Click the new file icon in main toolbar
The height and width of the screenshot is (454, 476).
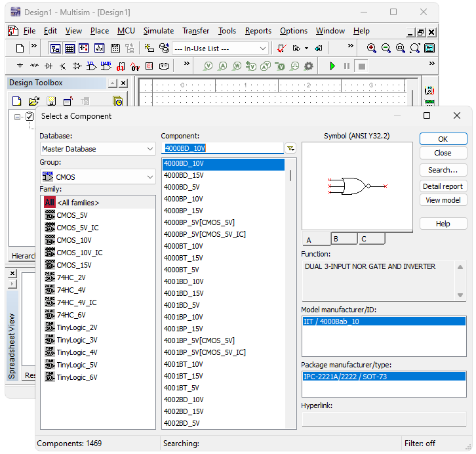point(20,48)
